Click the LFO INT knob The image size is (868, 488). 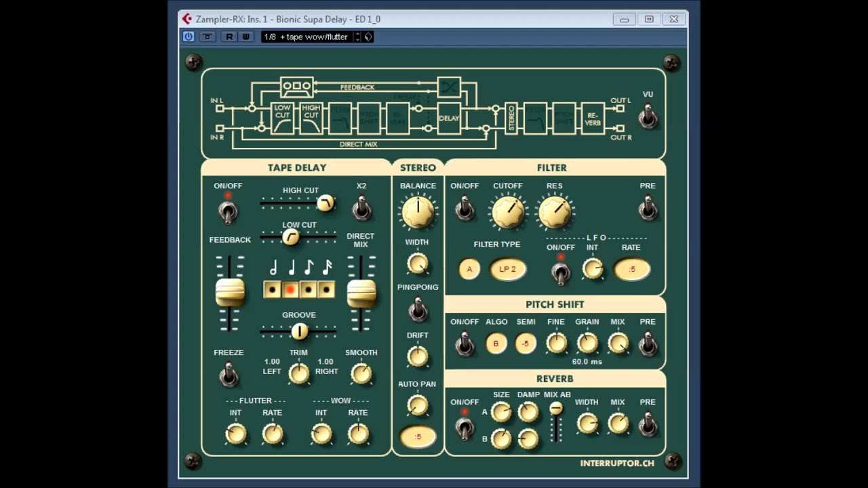click(593, 270)
